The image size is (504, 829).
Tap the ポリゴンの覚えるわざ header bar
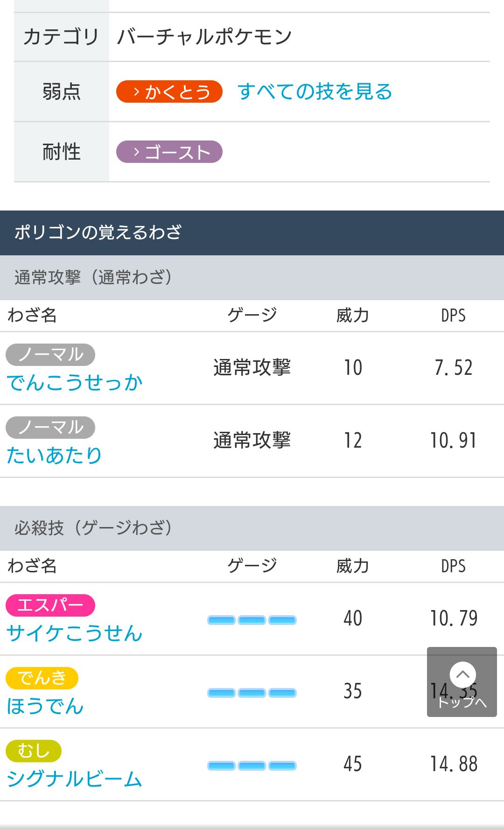click(252, 232)
